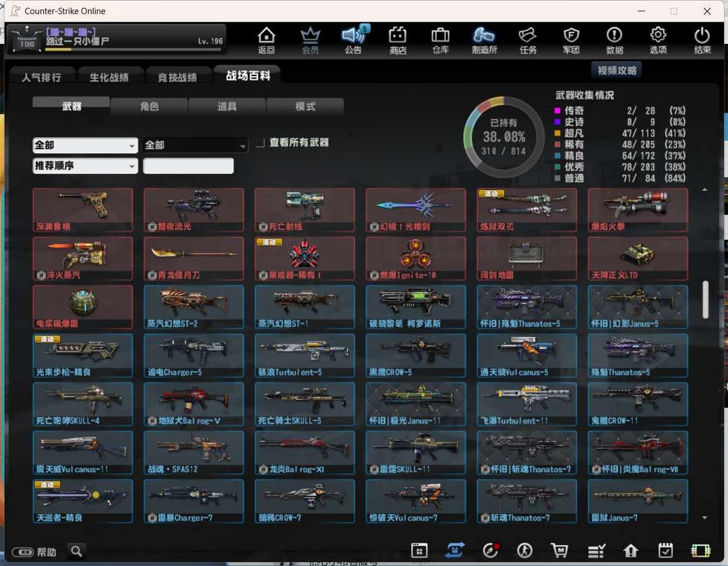The height and width of the screenshot is (566, 728).
Task: Click the 超凡 rarity legend entry
Action: [620, 134]
